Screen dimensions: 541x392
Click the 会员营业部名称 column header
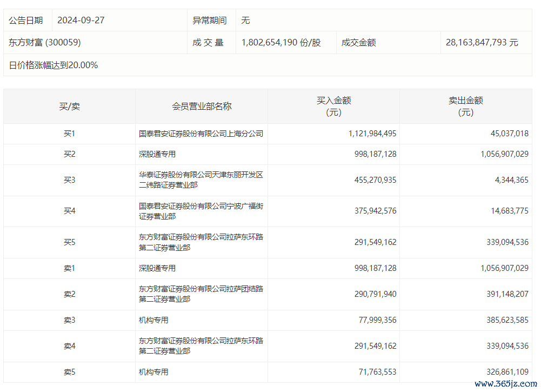tap(202, 107)
